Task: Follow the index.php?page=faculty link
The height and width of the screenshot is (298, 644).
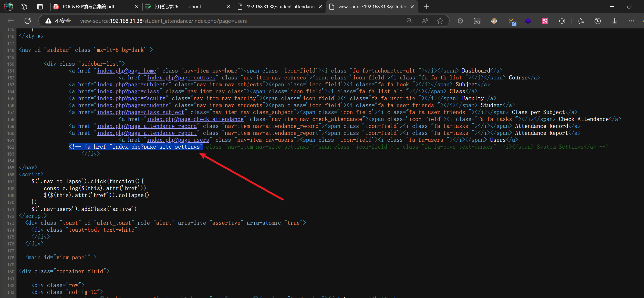Action: click(131, 98)
